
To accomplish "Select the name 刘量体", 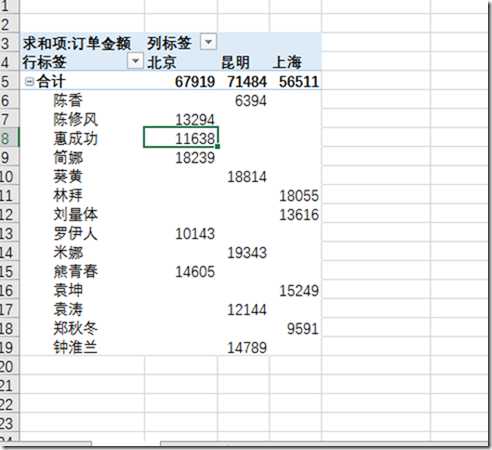I will point(76,214).
